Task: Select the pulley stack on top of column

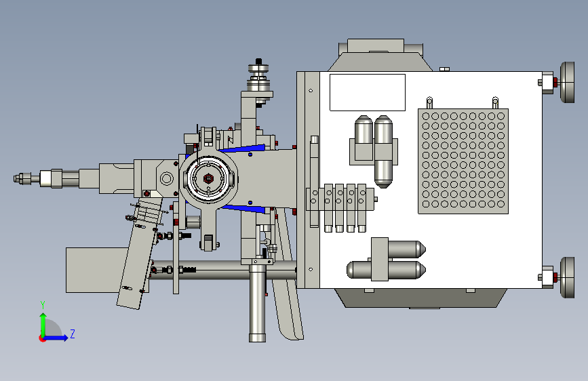Action: tap(259, 78)
